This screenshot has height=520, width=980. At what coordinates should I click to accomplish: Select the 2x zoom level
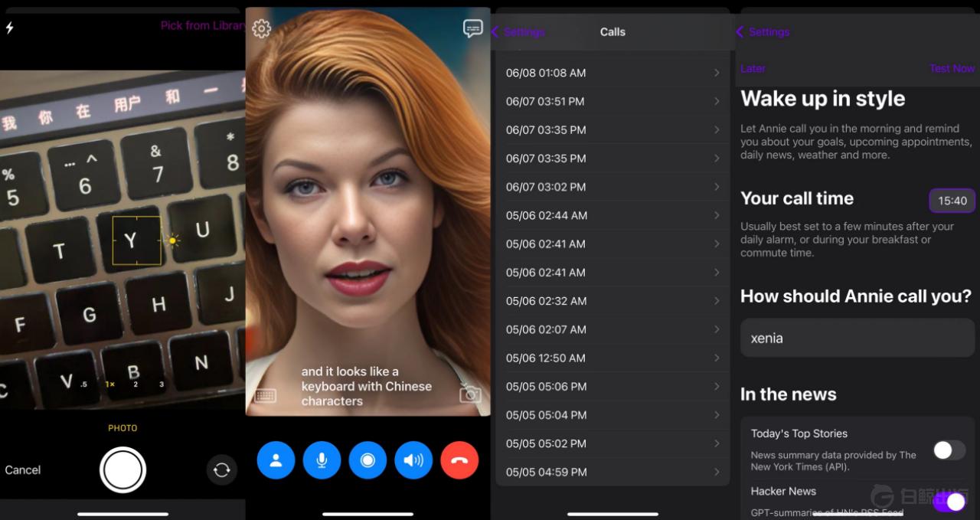tap(136, 384)
